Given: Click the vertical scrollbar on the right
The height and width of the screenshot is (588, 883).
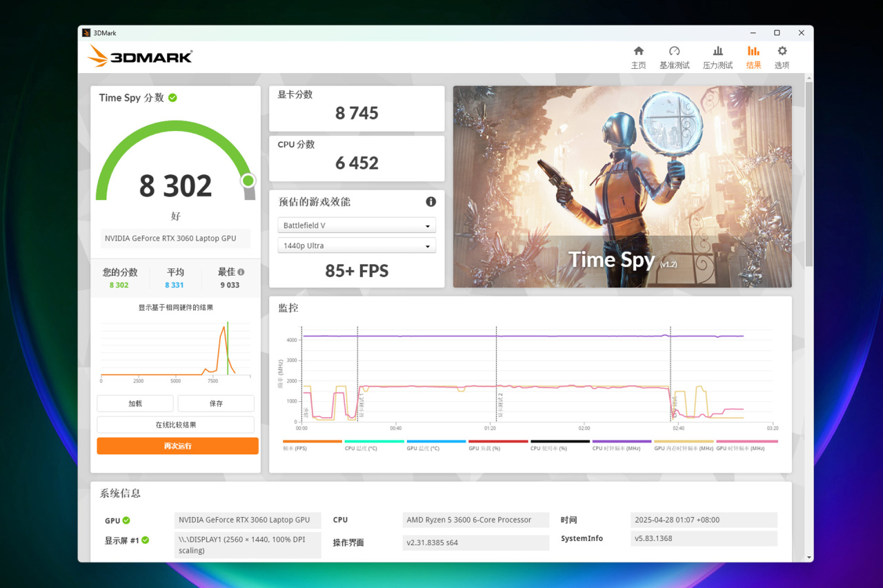Looking at the screenshot, I should click(809, 174).
